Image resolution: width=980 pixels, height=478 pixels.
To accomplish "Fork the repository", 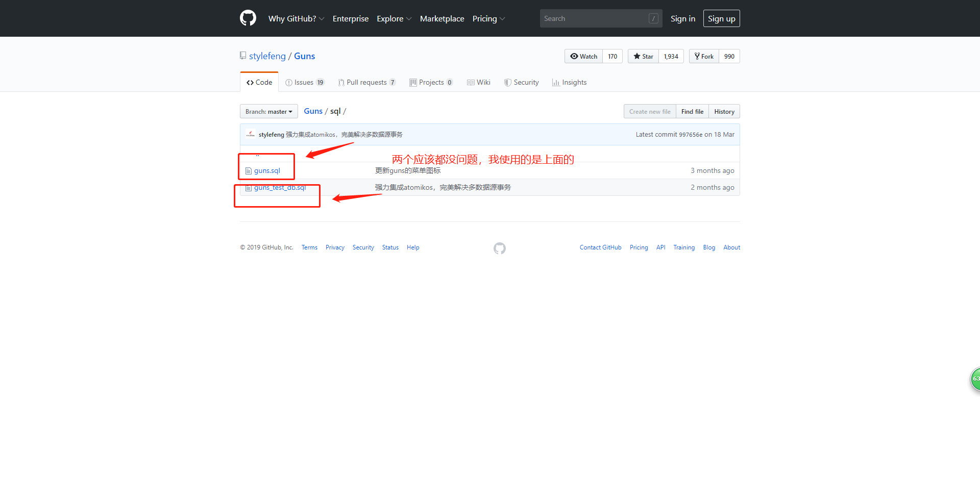I will tap(704, 56).
